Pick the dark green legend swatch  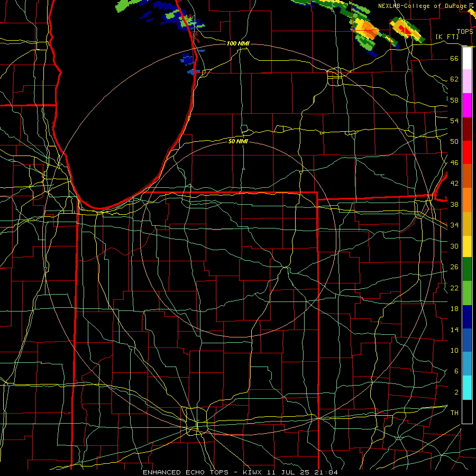click(x=467, y=269)
